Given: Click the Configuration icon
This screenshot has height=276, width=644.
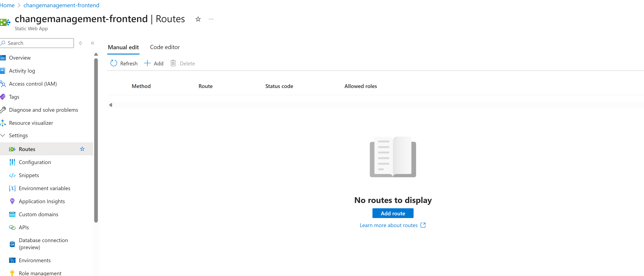Looking at the screenshot, I should tap(12, 162).
